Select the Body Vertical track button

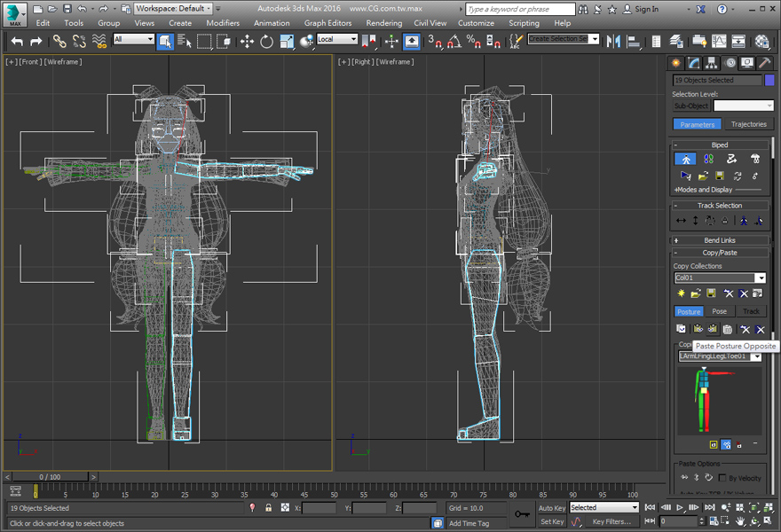pos(695,221)
